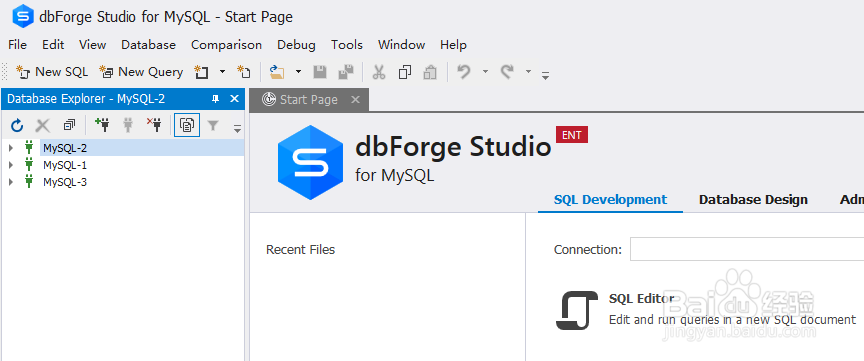
Task: Click the Delete Connection red-x plug icon
Action: [x=154, y=125]
